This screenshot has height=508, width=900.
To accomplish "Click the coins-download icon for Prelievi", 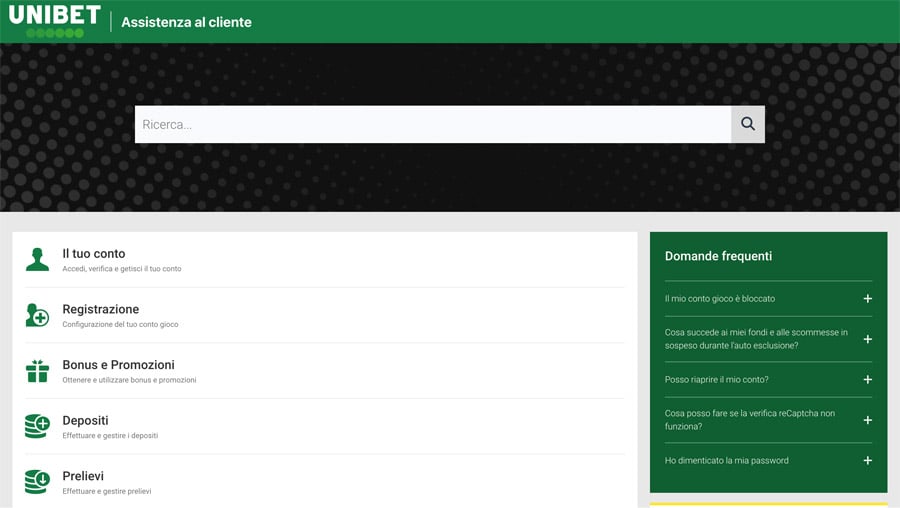I will click(37, 482).
